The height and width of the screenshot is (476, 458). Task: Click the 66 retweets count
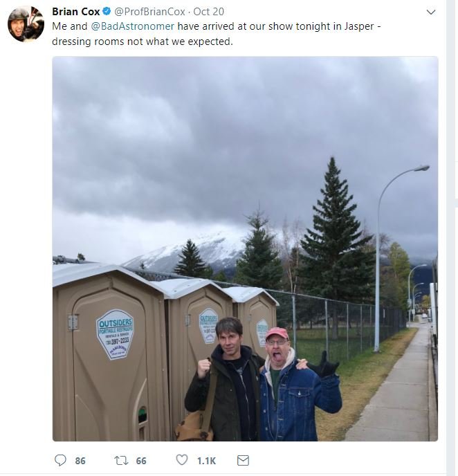tap(141, 461)
